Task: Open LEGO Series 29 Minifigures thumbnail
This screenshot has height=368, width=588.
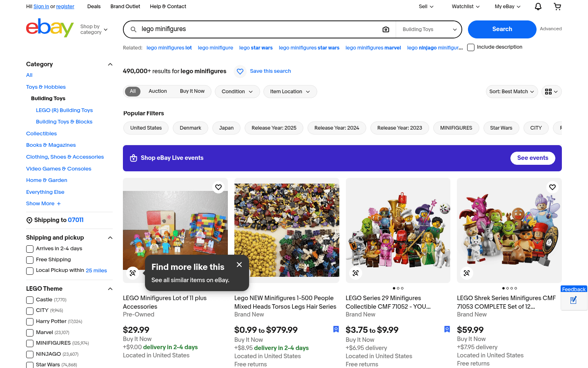Action: 398,230
